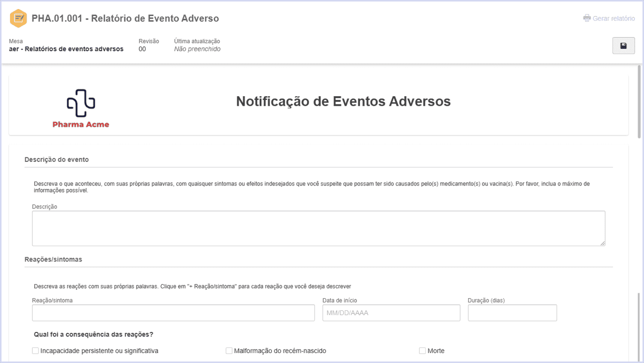
Task: Check Malformação do recém-nascido option
Action: pos(229,351)
